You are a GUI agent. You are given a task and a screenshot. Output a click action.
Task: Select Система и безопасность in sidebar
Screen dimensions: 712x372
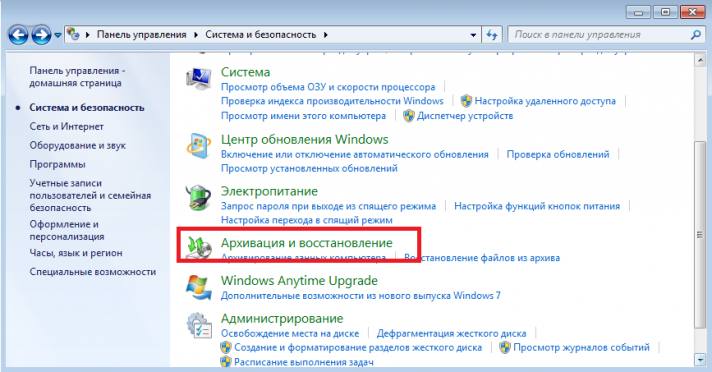pos(87,108)
